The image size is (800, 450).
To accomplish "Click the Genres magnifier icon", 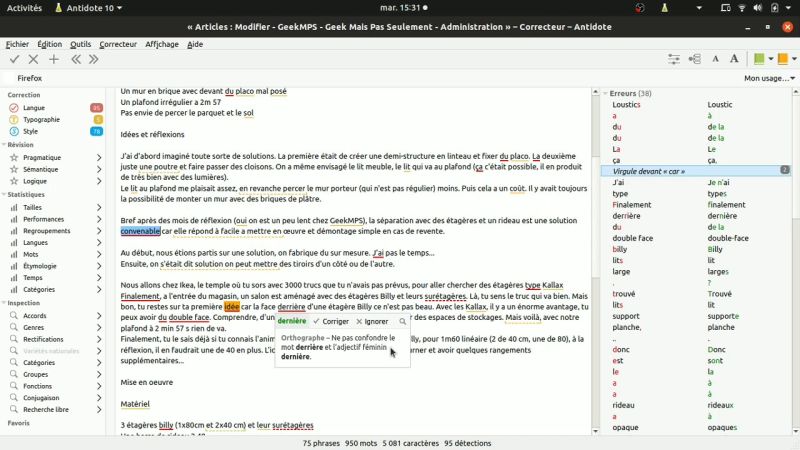I will tap(14, 328).
